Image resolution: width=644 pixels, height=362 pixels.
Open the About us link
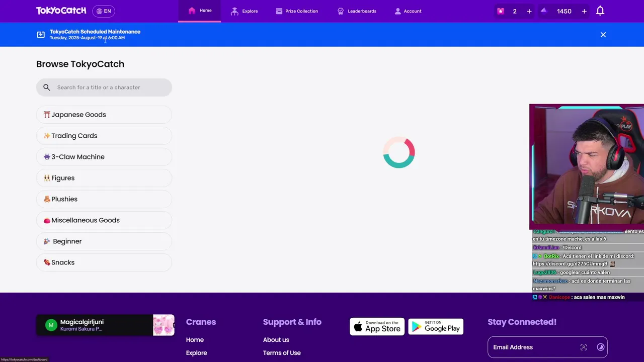pyautogui.click(x=276, y=340)
